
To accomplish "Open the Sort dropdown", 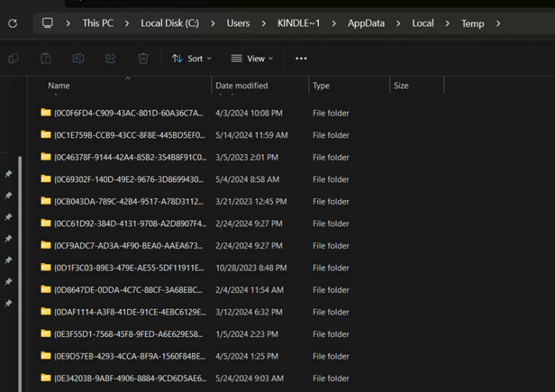I will tap(192, 58).
